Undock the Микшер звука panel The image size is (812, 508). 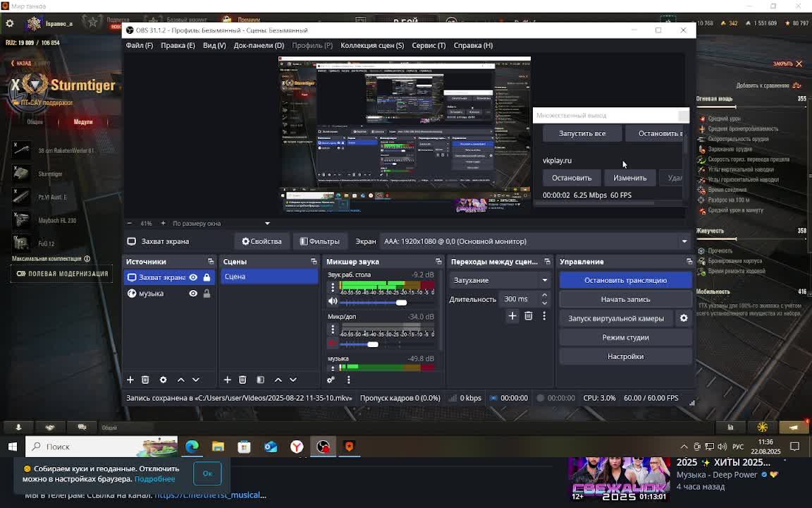[438, 262]
